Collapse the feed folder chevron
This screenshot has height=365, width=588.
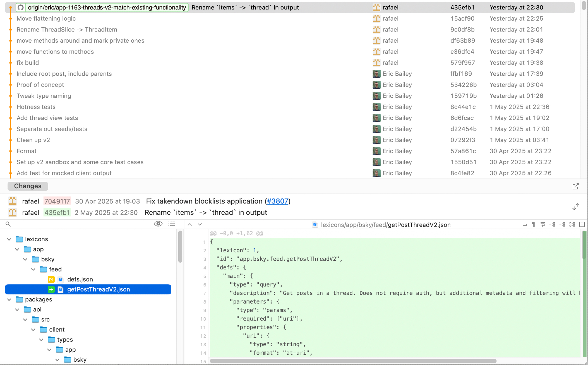tap(33, 269)
